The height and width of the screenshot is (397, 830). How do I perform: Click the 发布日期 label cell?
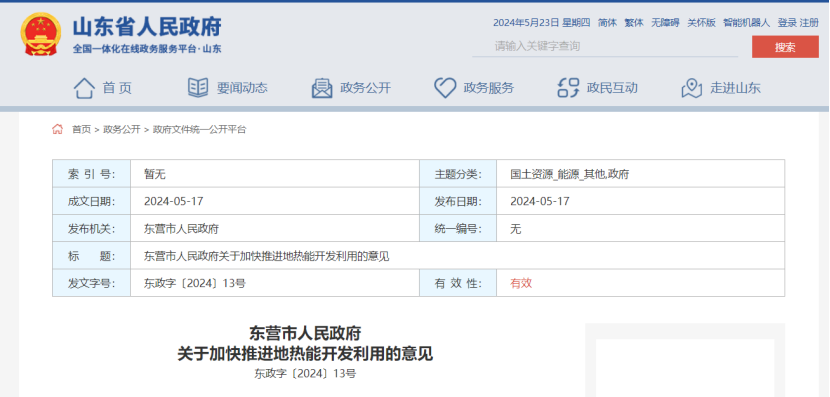click(458, 201)
